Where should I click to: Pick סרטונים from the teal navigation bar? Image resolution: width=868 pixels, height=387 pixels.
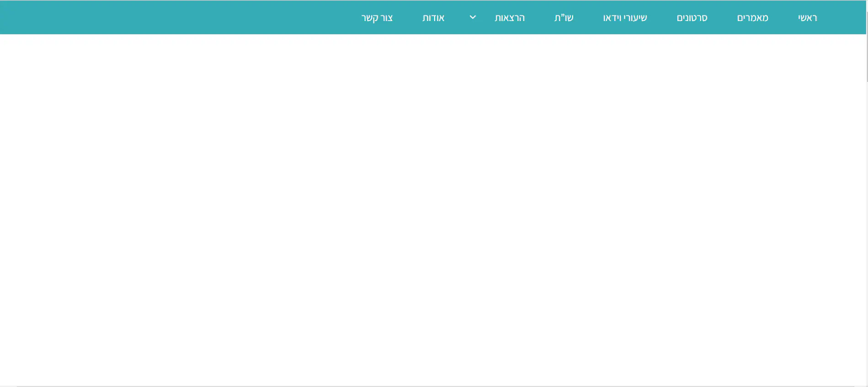[x=692, y=18]
